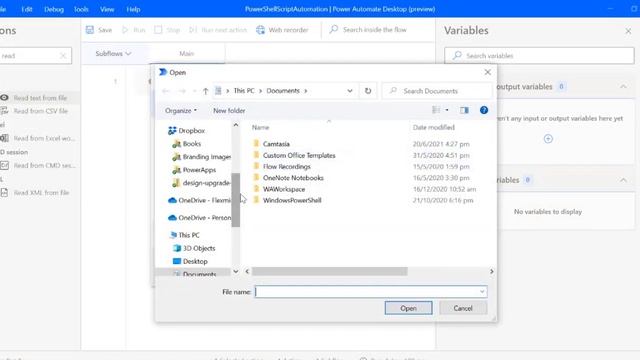Select OneDrive - Personal in navigation pane

coord(200,218)
